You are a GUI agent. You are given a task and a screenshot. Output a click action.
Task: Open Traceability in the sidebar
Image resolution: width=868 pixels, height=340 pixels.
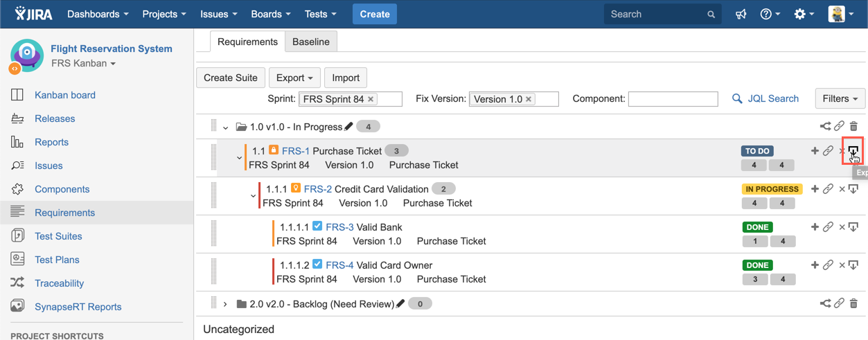pos(59,283)
